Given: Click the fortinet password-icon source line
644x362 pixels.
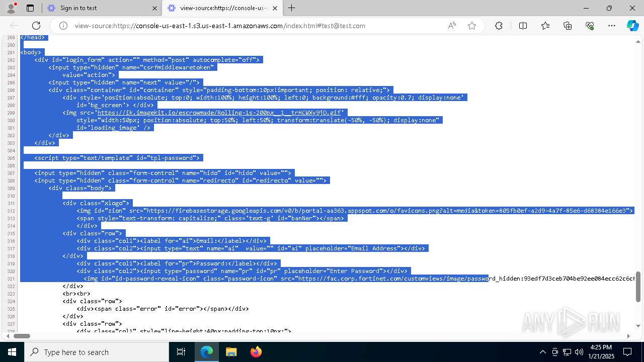Looking at the screenshot, I should click(x=359, y=279).
